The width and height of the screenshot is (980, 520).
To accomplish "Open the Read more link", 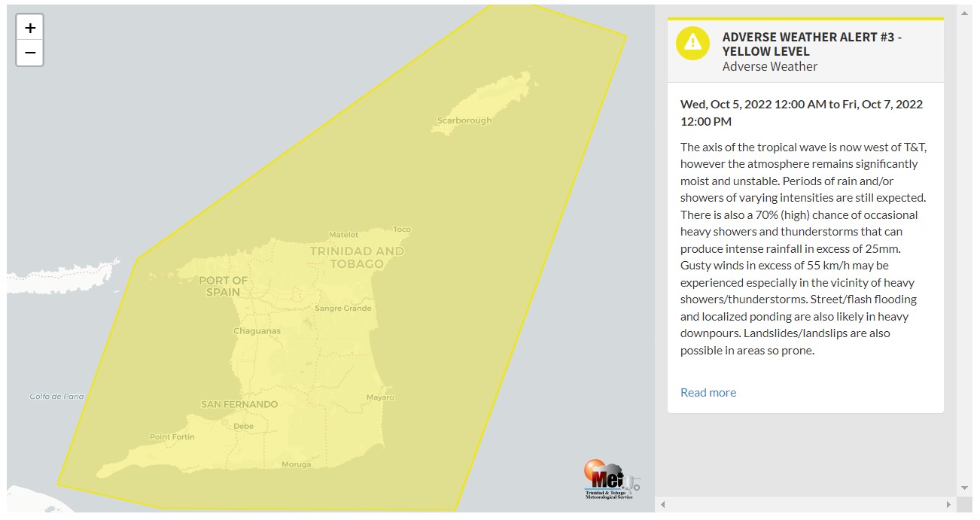I will (x=708, y=392).
